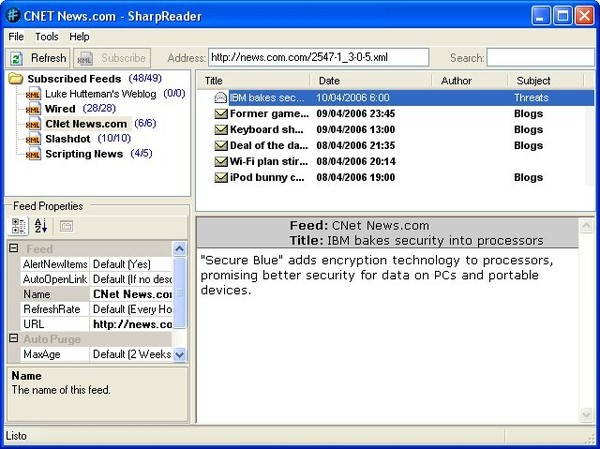Select the Wired feed
Viewport: 600px width, 449px height.
tap(60, 109)
